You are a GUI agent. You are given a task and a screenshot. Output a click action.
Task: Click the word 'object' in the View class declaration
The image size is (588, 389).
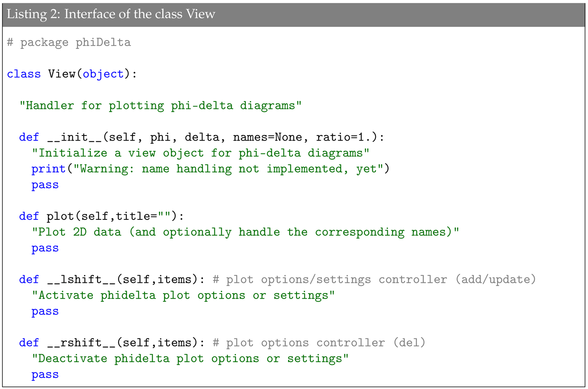[103, 74]
